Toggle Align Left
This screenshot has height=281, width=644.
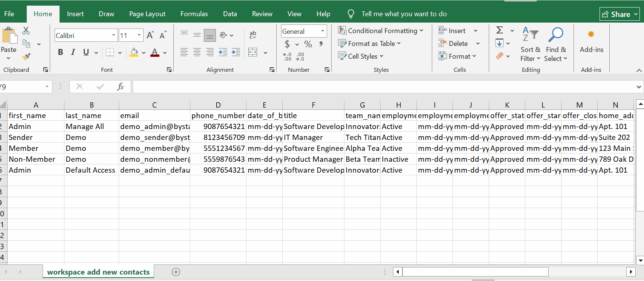(x=184, y=52)
